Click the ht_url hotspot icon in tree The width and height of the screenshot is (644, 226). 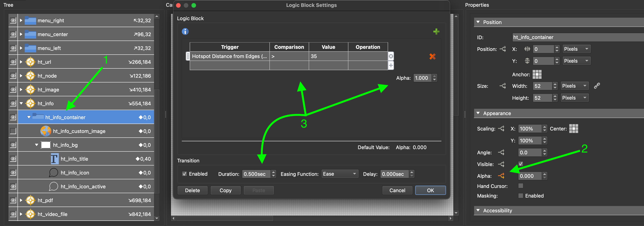[x=31, y=61]
